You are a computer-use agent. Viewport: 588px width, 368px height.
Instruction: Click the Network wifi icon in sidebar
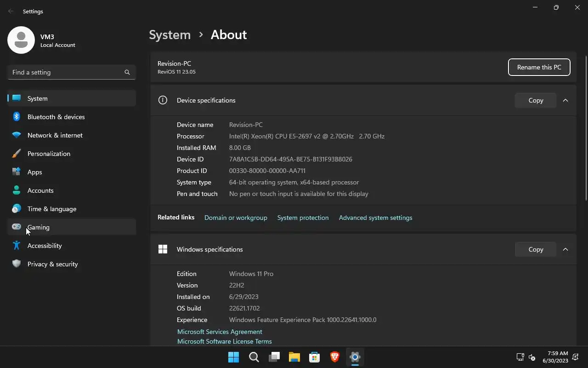click(x=17, y=135)
